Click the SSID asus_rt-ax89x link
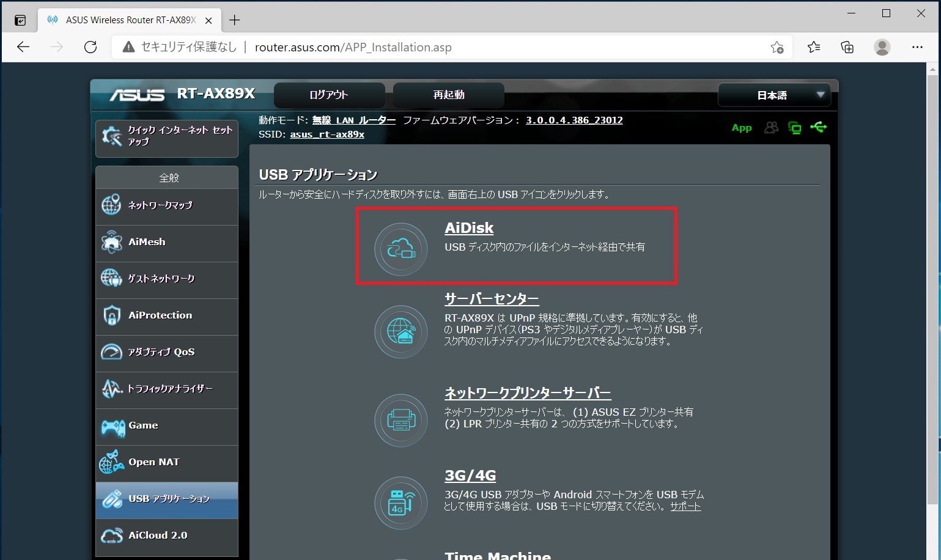Screen dimensions: 941x560 point(327,134)
